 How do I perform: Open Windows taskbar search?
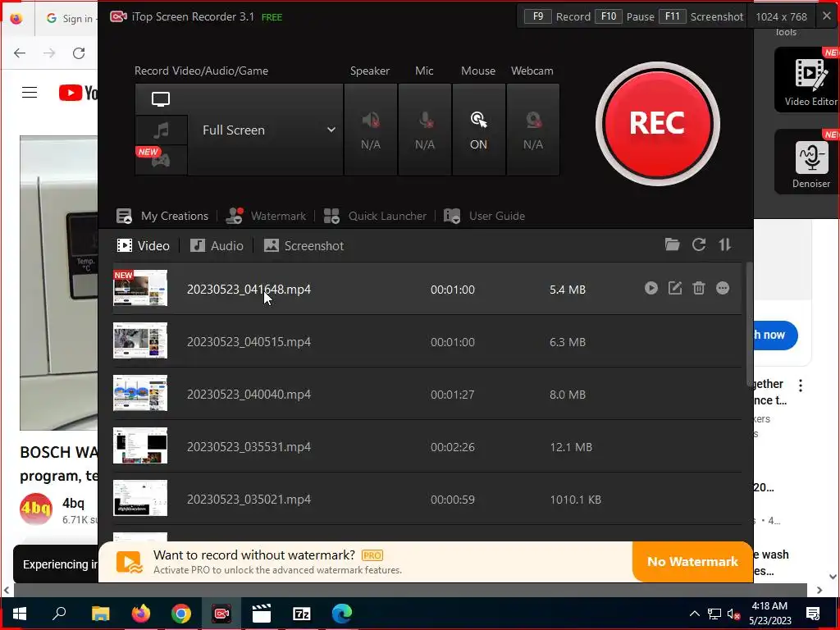(x=59, y=614)
